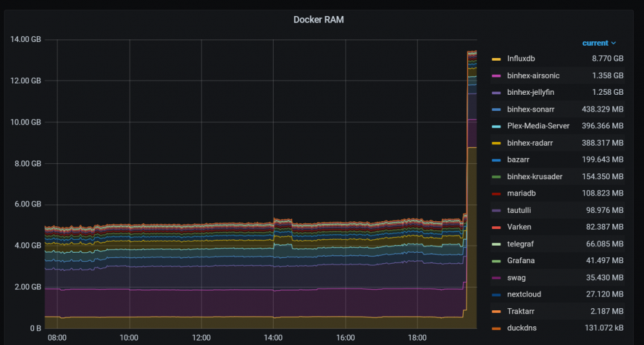
Task: Open color picker for Varken red swatch
Action: click(496, 228)
